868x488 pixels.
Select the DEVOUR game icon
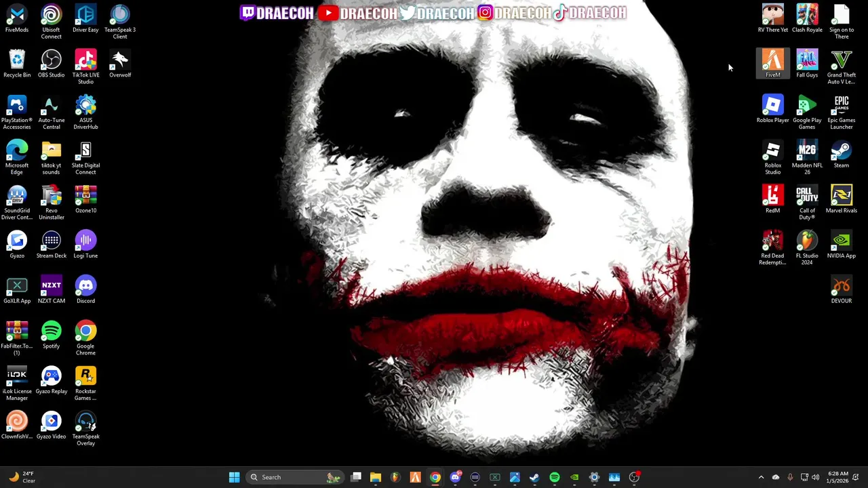click(x=842, y=290)
